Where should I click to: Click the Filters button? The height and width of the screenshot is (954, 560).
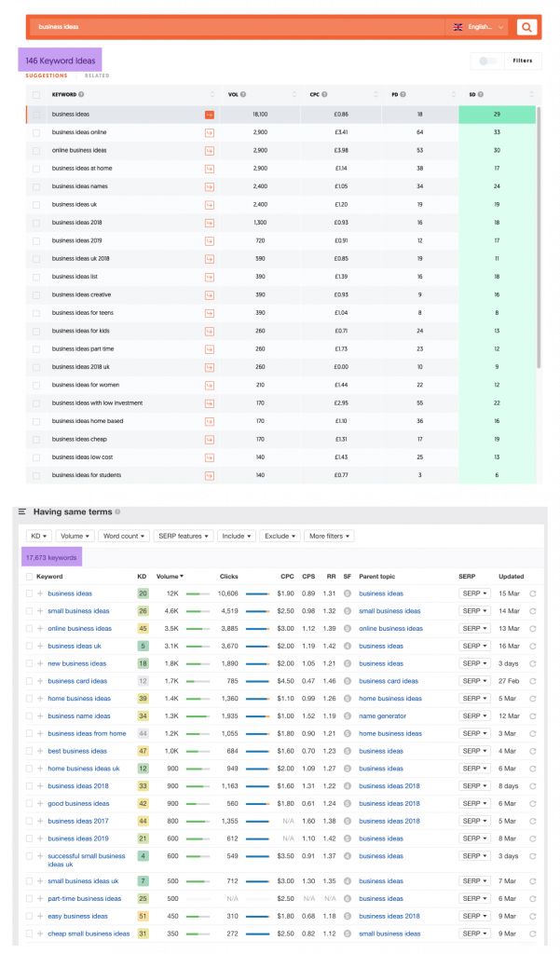[x=522, y=61]
